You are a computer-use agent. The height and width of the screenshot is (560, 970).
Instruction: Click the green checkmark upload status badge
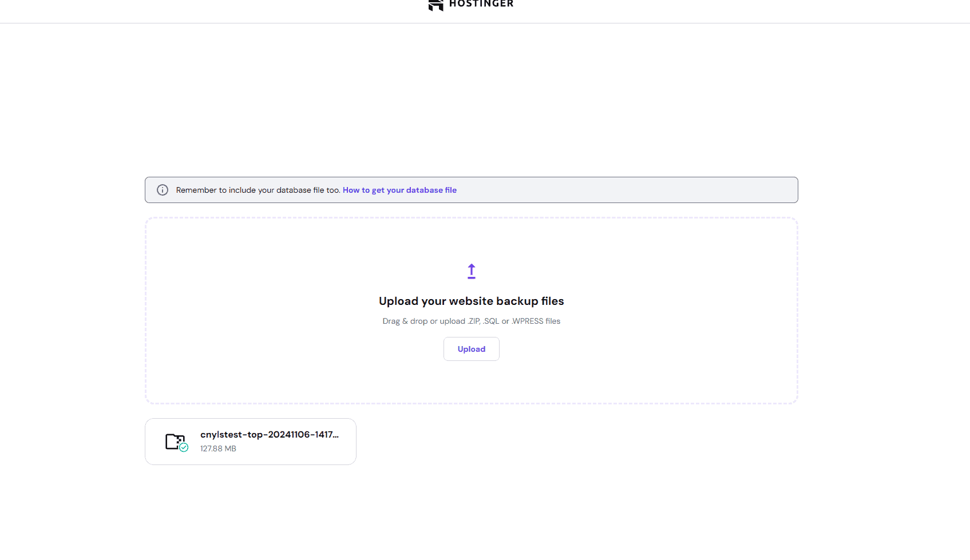[x=184, y=448]
